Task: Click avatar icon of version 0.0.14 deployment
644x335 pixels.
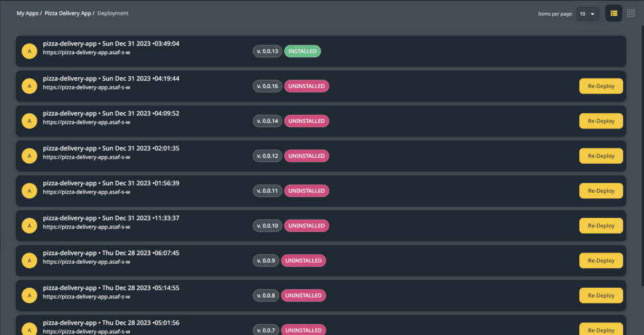Action: pyautogui.click(x=29, y=122)
